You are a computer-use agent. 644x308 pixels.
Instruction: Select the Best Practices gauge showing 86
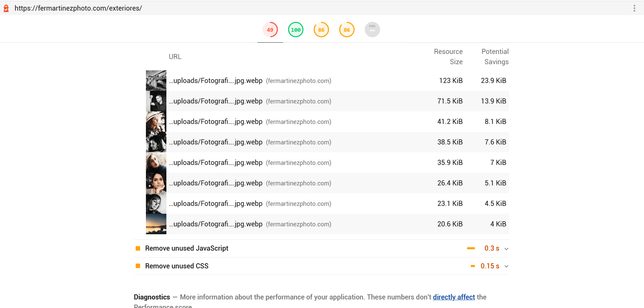coord(321,30)
